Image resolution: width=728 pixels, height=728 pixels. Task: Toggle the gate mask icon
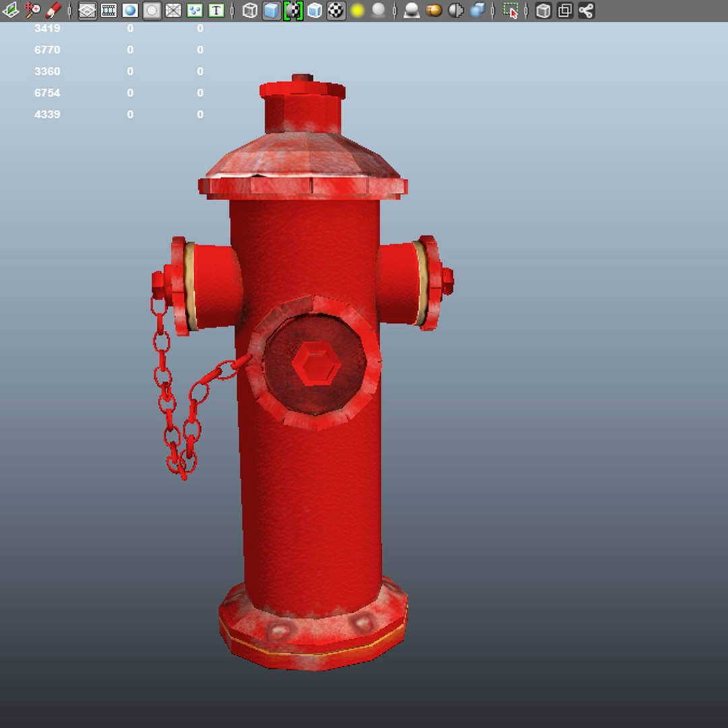pyautogui.click(x=152, y=10)
